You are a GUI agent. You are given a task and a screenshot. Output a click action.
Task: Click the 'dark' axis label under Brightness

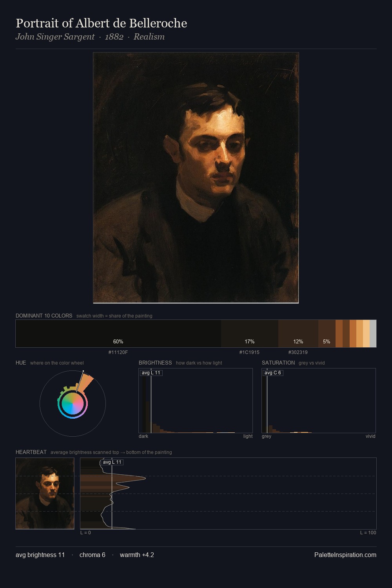point(143,436)
